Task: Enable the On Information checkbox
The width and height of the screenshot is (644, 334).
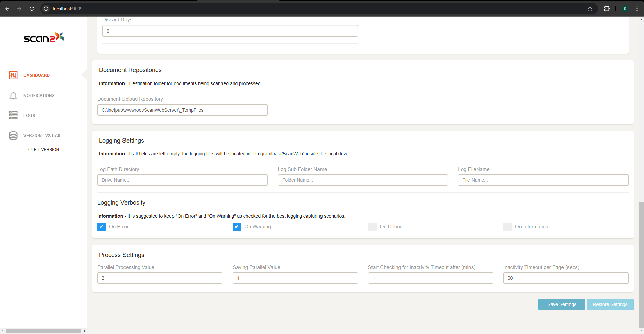Action: (x=507, y=227)
